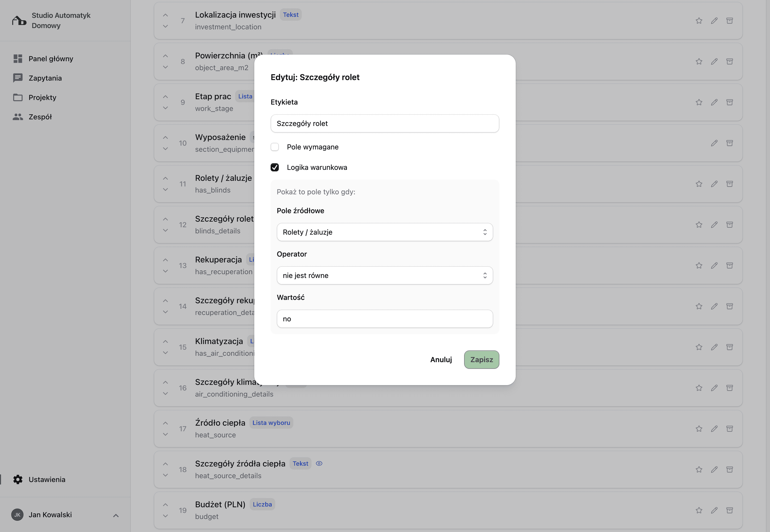The width and height of the screenshot is (770, 532).
Task: Click the star icon for Szczegóły źródła ciepła
Action: (x=699, y=470)
